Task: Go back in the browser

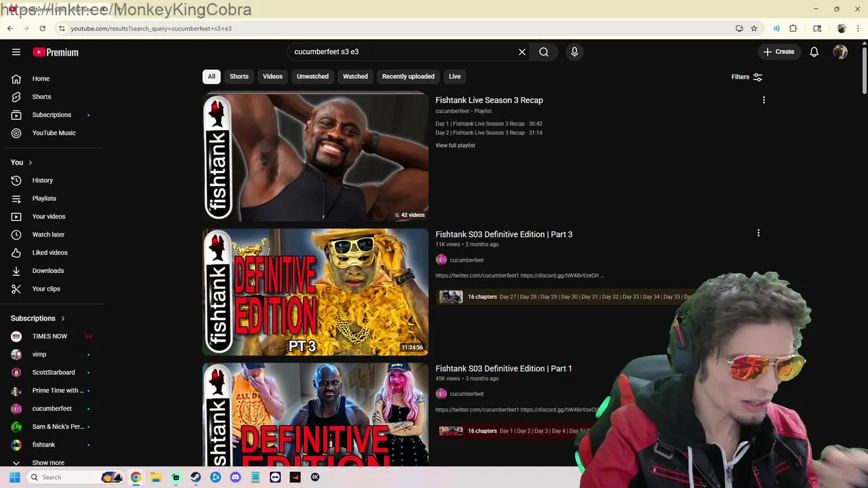Action: click(9, 28)
